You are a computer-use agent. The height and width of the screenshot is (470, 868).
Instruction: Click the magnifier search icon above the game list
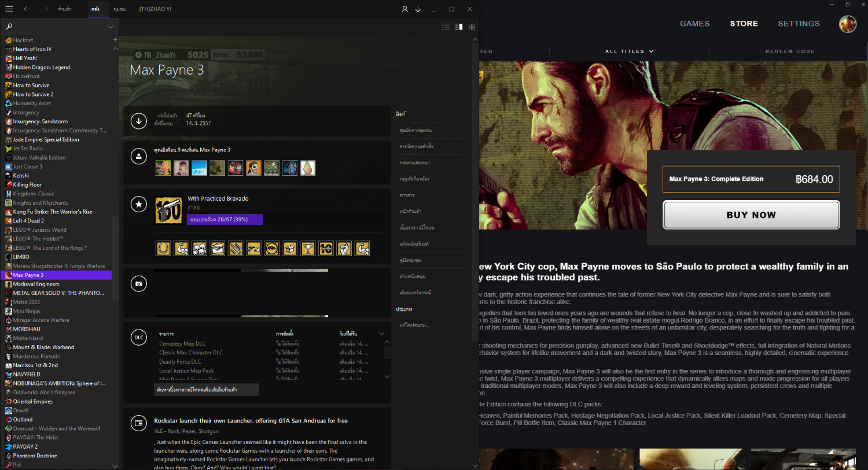[9, 27]
